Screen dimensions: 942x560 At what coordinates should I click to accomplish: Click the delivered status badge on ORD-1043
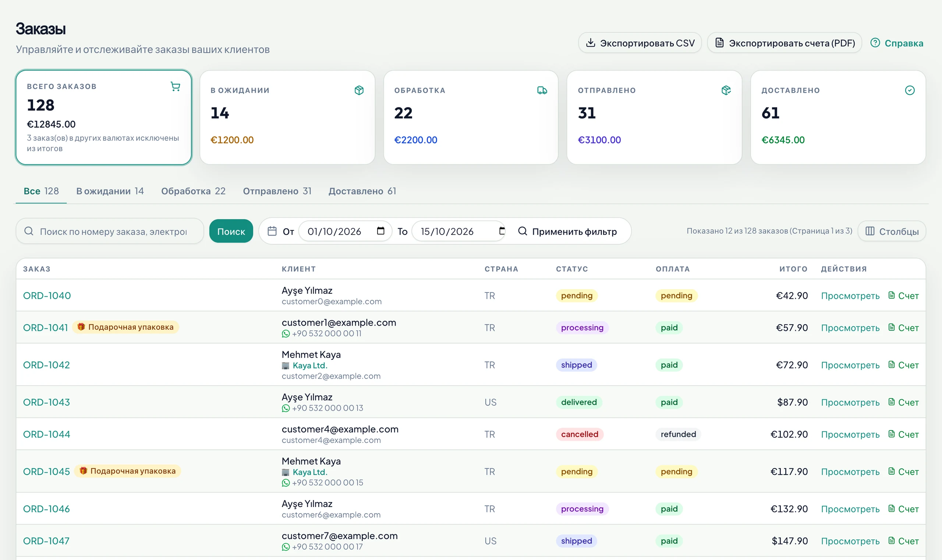point(578,402)
